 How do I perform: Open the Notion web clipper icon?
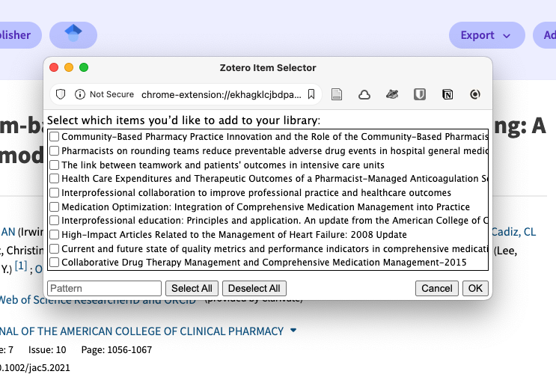pyautogui.click(x=447, y=94)
